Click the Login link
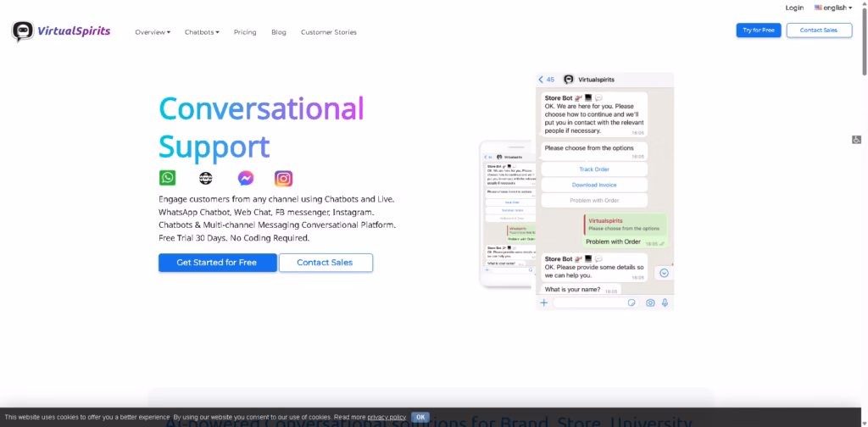This screenshot has width=868, height=427. coord(794,8)
